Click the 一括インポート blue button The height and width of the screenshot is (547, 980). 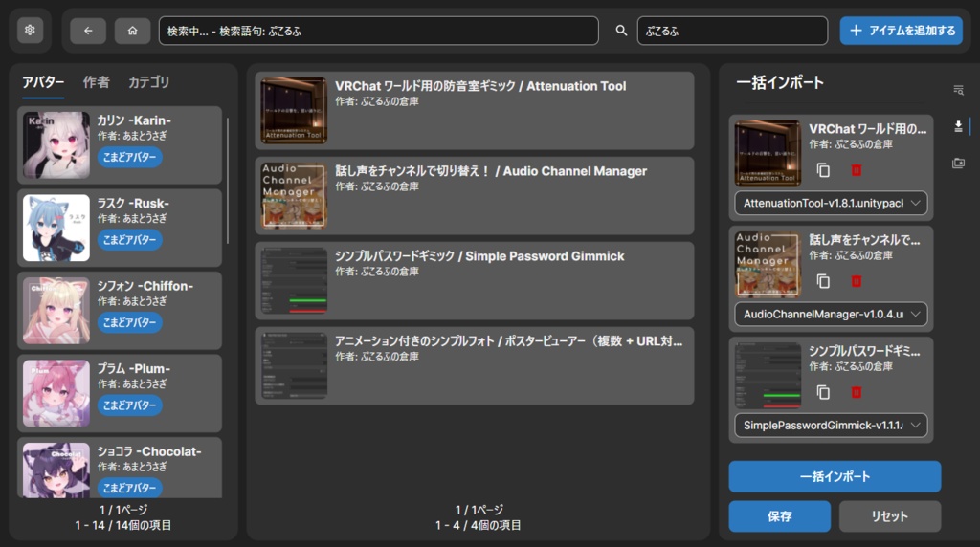(x=835, y=476)
